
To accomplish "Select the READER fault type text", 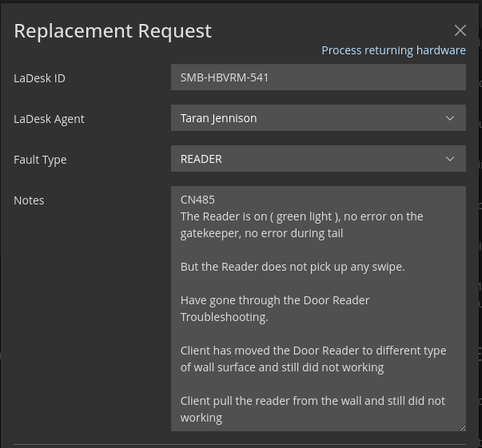I will [x=201, y=159].
